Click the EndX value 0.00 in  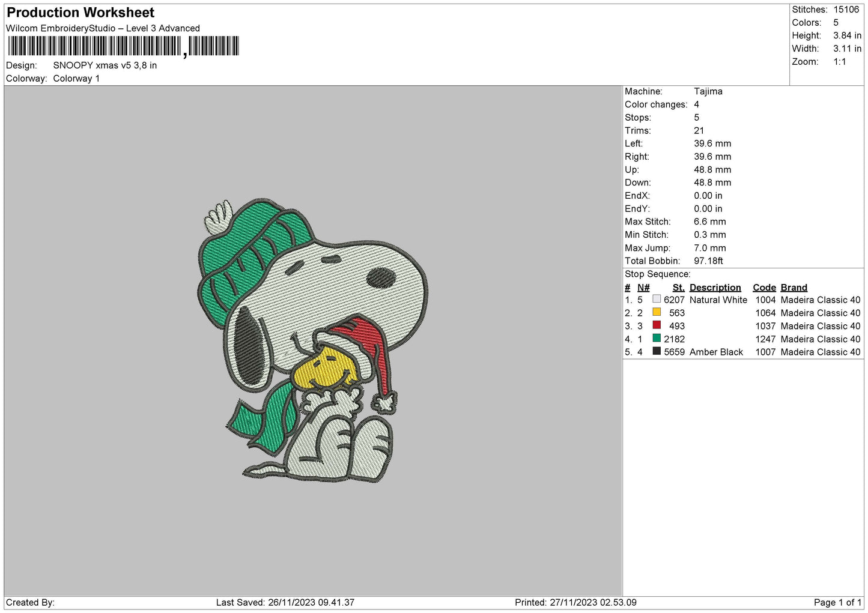click(708, 196)
